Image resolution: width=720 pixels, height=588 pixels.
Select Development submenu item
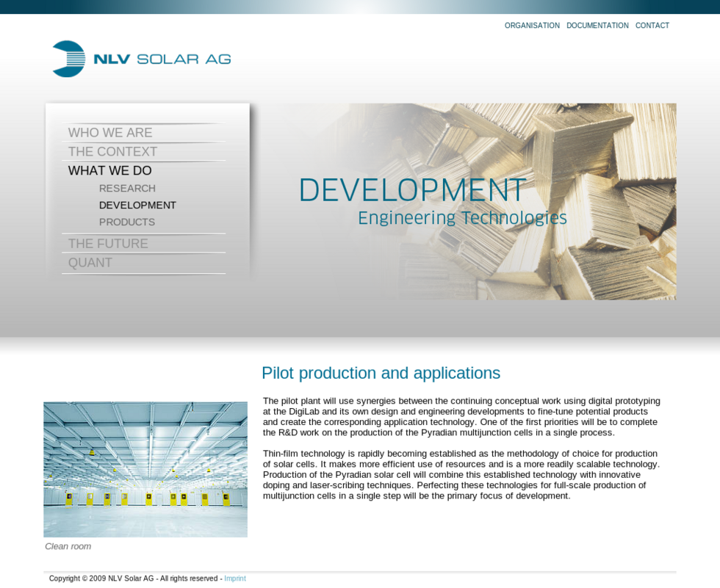137,205
